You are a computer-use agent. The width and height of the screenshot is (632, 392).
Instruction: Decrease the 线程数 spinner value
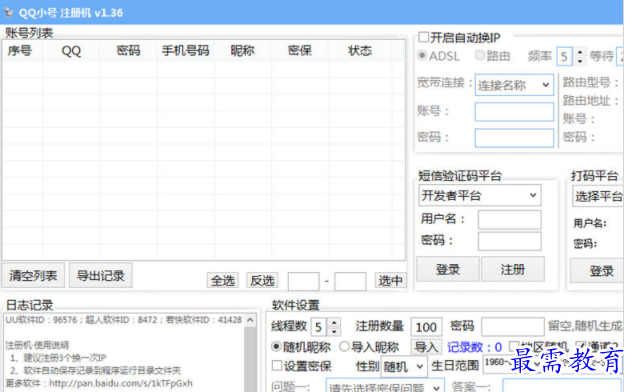(334, 332)
